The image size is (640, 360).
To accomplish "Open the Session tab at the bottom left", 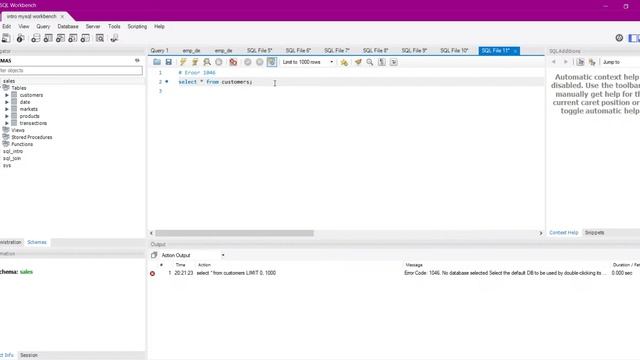I will [29, 355].
